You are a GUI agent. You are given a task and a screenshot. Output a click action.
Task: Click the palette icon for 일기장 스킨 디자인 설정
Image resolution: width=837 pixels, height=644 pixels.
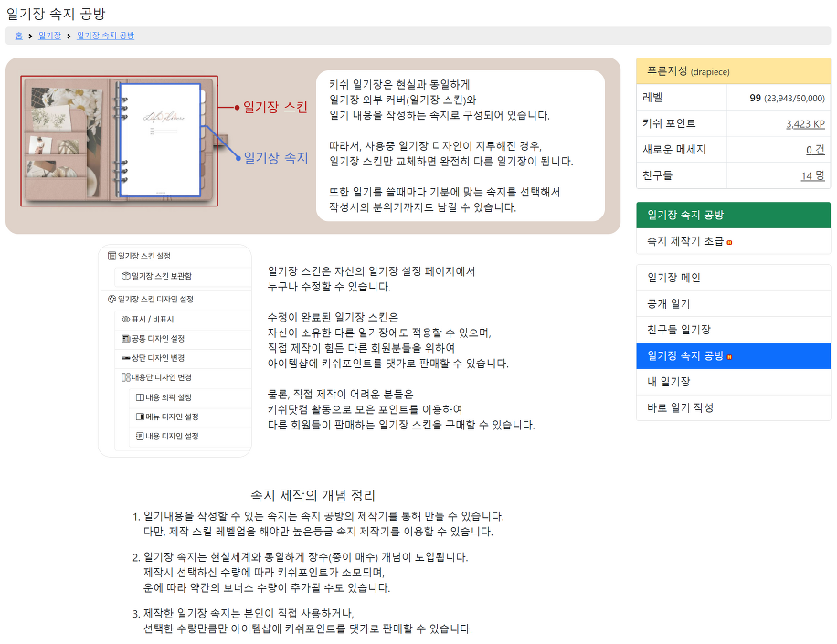(x=112, y=299)
